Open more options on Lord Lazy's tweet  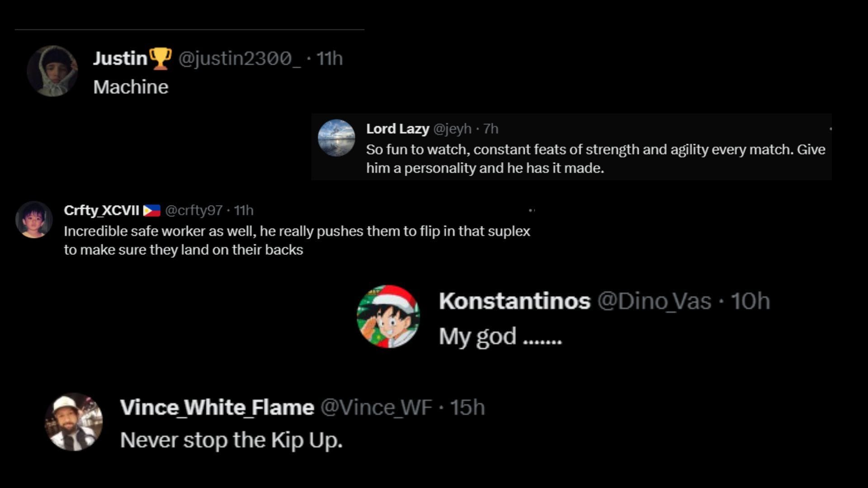830,129
